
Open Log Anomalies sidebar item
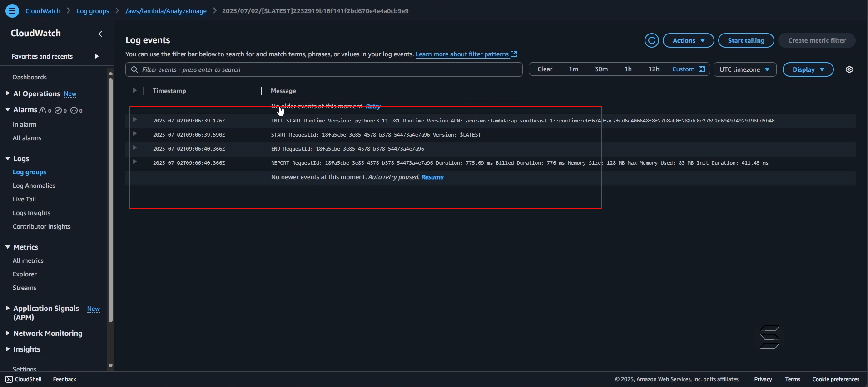pos(34,186)
